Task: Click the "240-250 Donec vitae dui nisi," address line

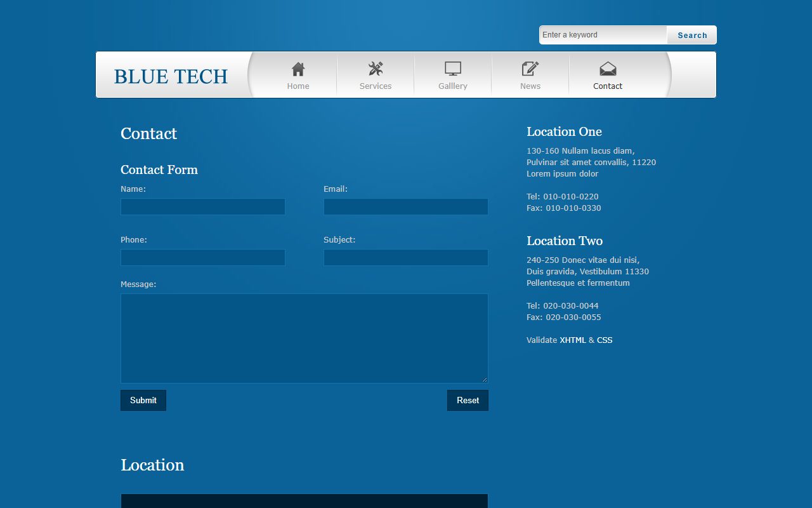Action: (583, 260)
